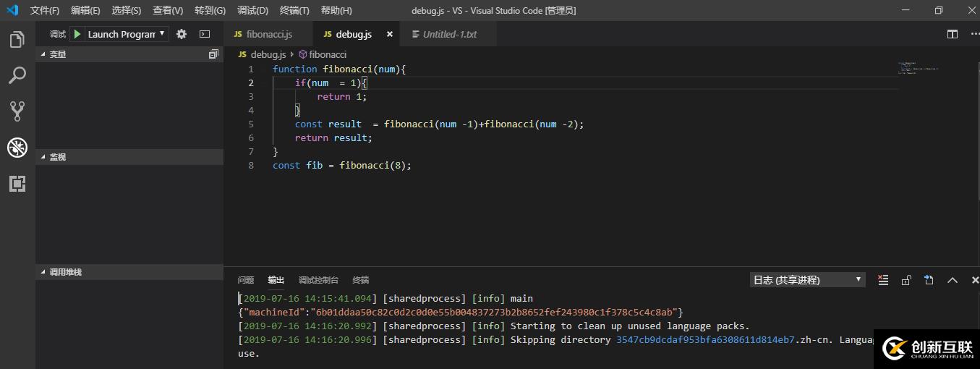Screen dimensions: 980x369
Task: Expand the 调用堆栈 call stack section
Action: coord(64,272)
